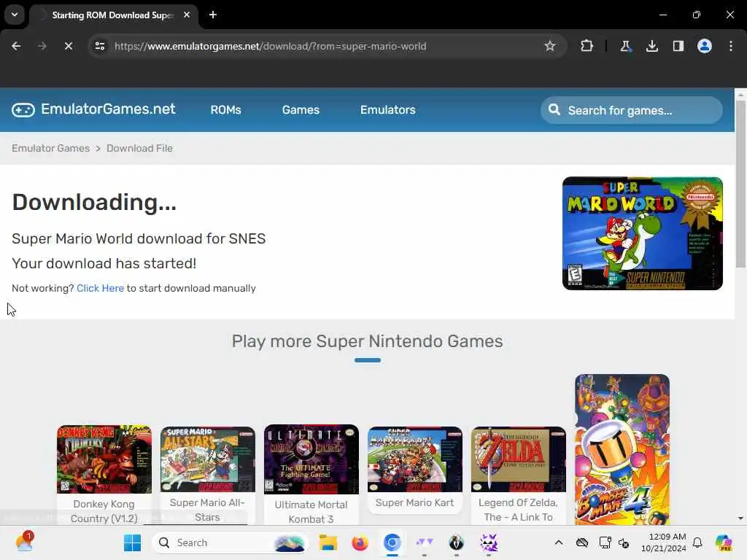
Task: Open the Chrome extensions puzzle icon
Action: click(x=587, y=46)
